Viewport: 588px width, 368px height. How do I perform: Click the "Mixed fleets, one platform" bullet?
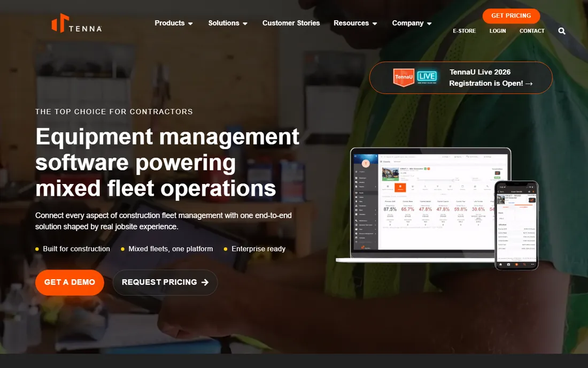tap(171, 249)
